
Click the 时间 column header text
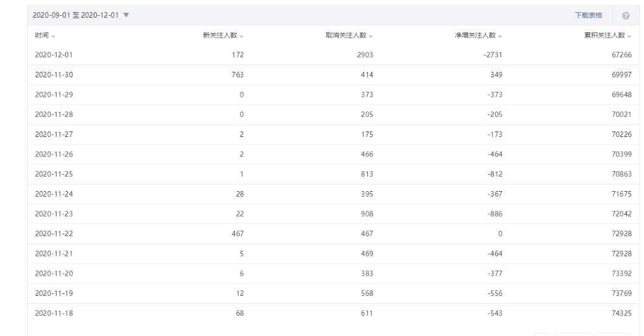tap(41, 35)
